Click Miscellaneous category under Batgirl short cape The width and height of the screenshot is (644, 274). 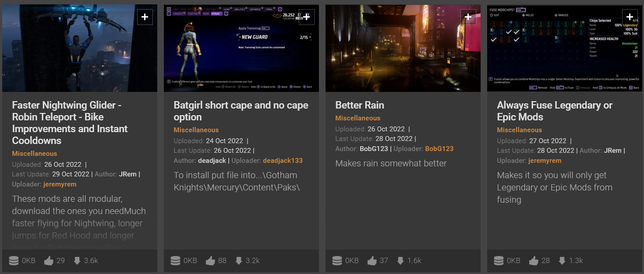196,130
